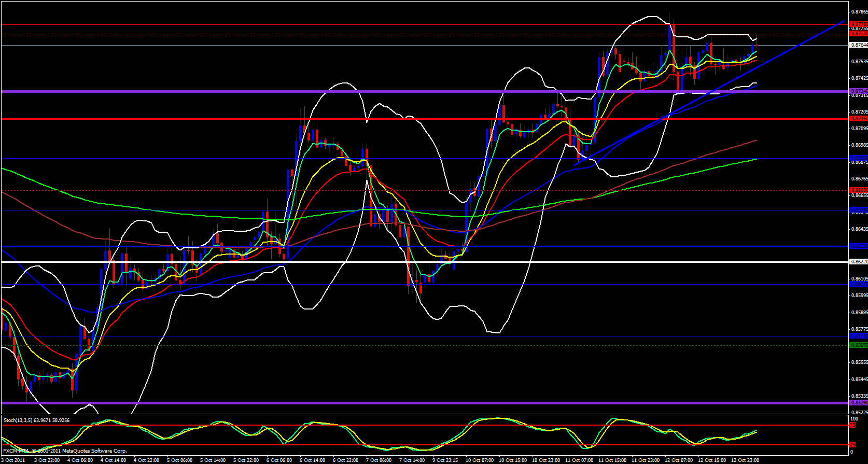Click the 5 Oct 14:00 time label
The width and height of the screenshot is (868, 464).
point(212,460)
